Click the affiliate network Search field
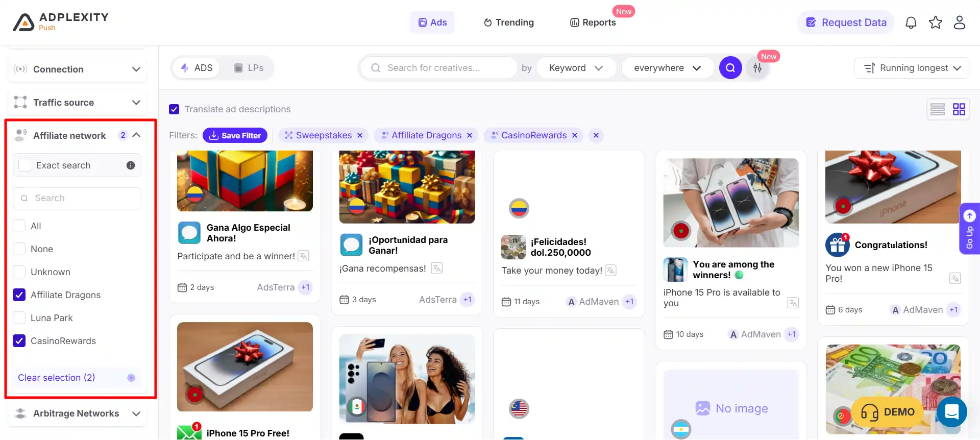The width and height of the screenshot is (980, 440). [77, 198]
